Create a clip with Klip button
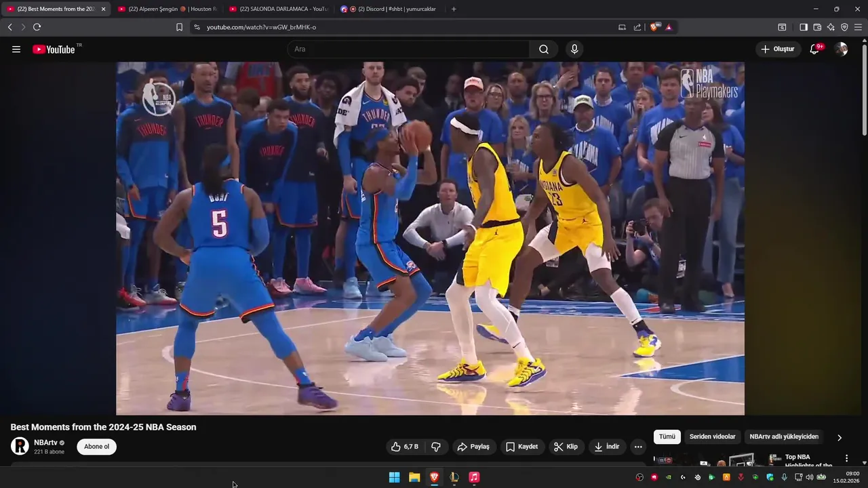868x488 pixels. click(566, 447)
